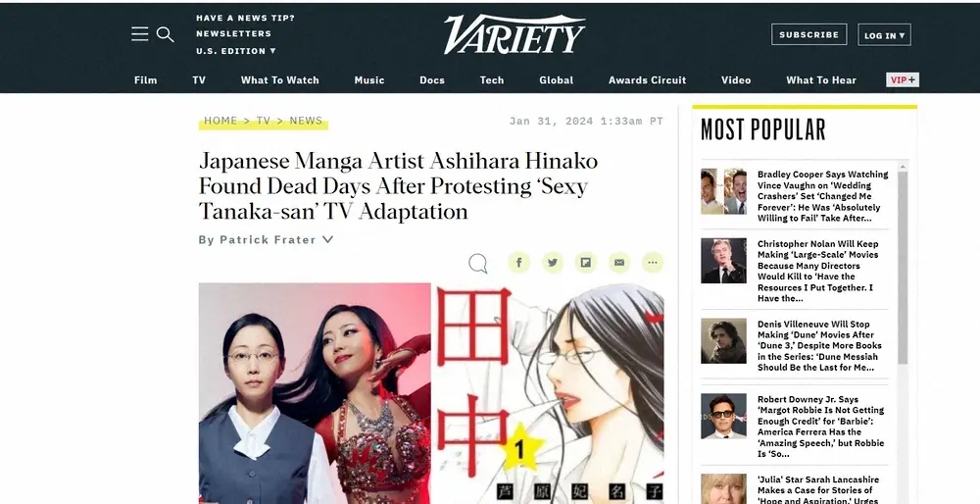Go to the Awards Circuit section
This screenshot has width=980, height=504.
[647, 80]
